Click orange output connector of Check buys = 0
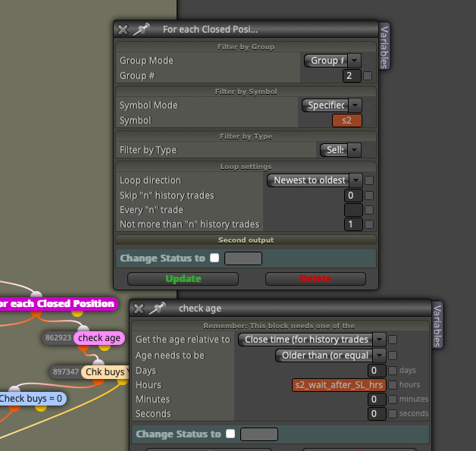This screenshot has width=476, height=451. [14, 408]
